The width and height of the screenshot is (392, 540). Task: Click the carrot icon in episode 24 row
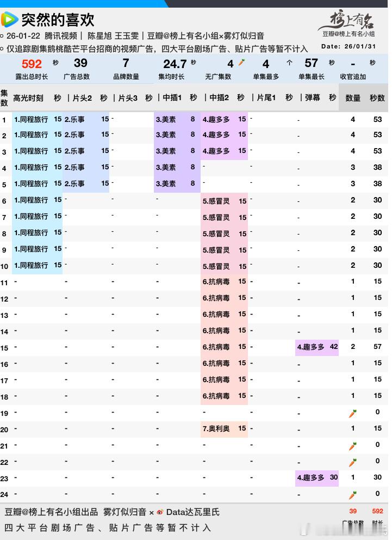[353, 495]
